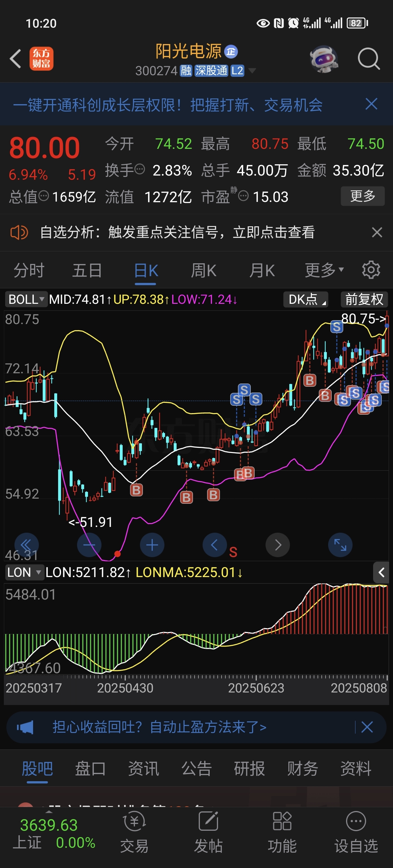Tap the S sell marker at the 80.75 peak
Viewport: 393px width, 868px height.
[x=336, y=327]
